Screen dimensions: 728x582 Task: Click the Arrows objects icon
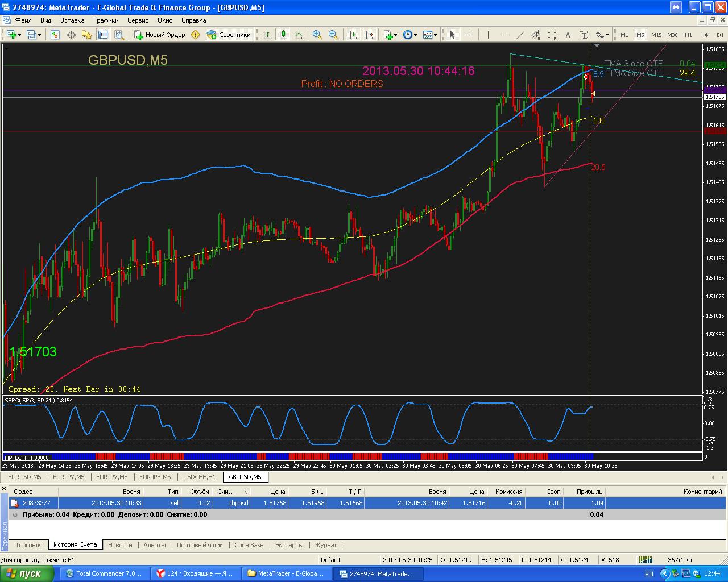pyautogui.click(x=599, y=35)
